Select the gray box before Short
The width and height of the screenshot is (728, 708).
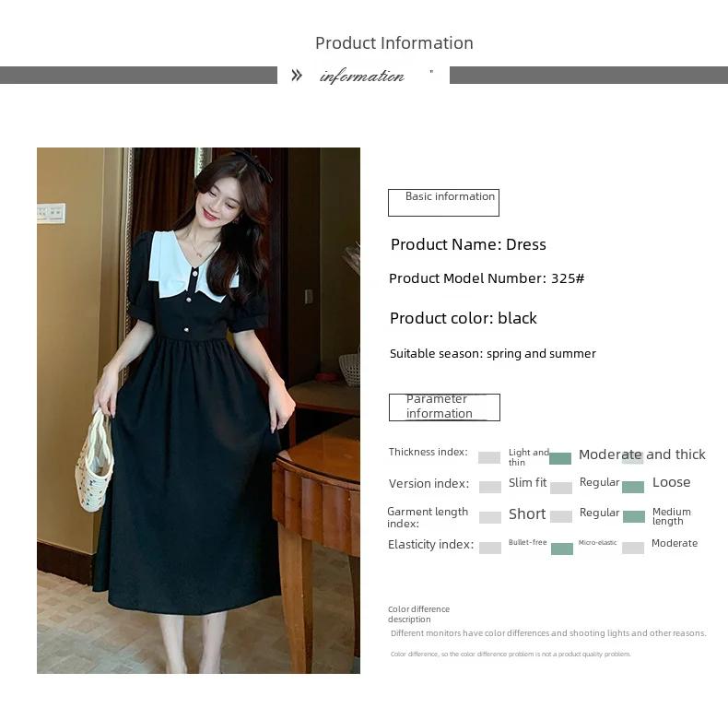point(490,517)
